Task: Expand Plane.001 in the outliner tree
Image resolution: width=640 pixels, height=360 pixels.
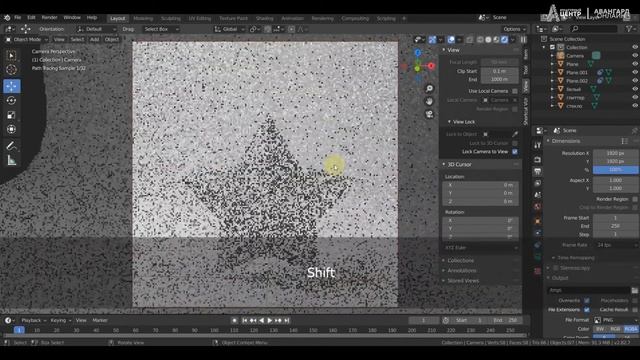Action: click(552, 72)
